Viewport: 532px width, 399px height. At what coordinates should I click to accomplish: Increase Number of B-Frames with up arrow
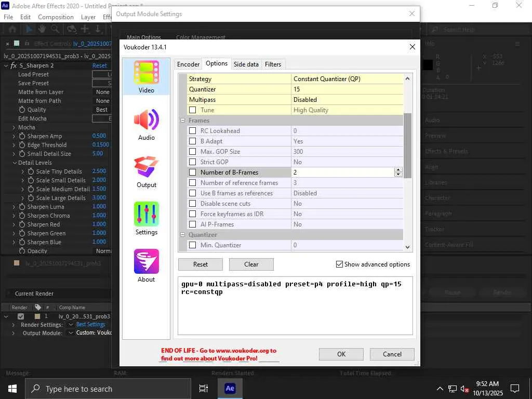coord(398,170)
